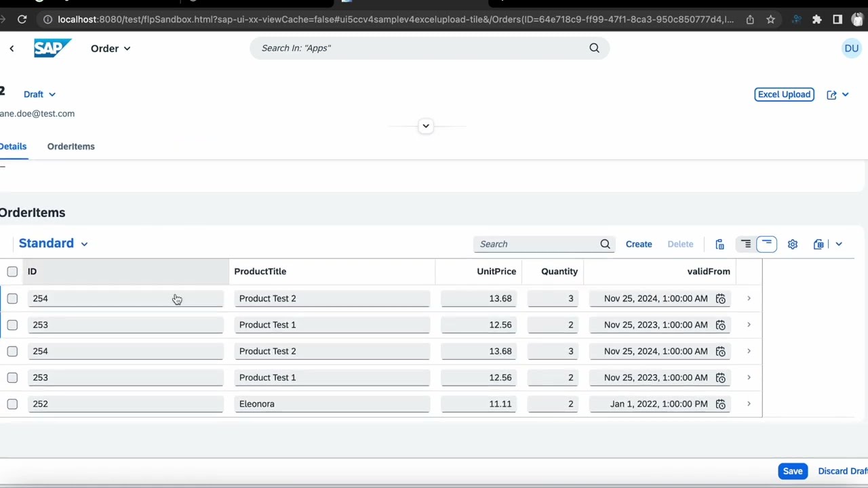Bookmark this page with the star icon
Image resolution: width=868 pixels, height=488 pixels.
click(770, 20)
